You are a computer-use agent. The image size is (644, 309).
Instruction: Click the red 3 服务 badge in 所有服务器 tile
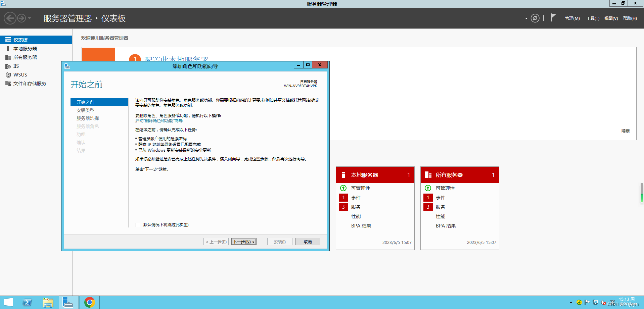(428, 207)
